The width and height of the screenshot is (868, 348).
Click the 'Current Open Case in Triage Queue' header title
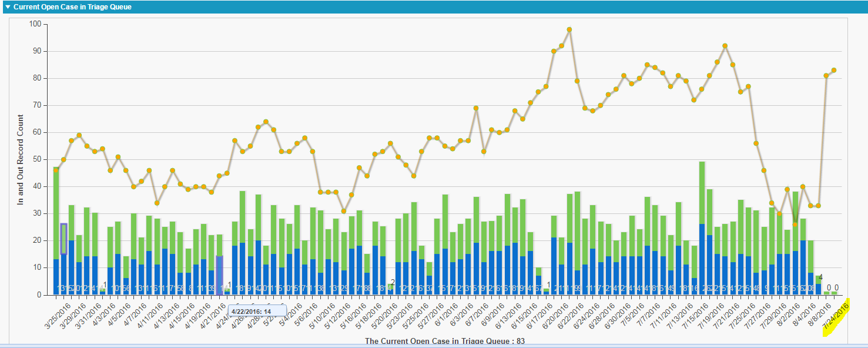[x=72, y=7]
